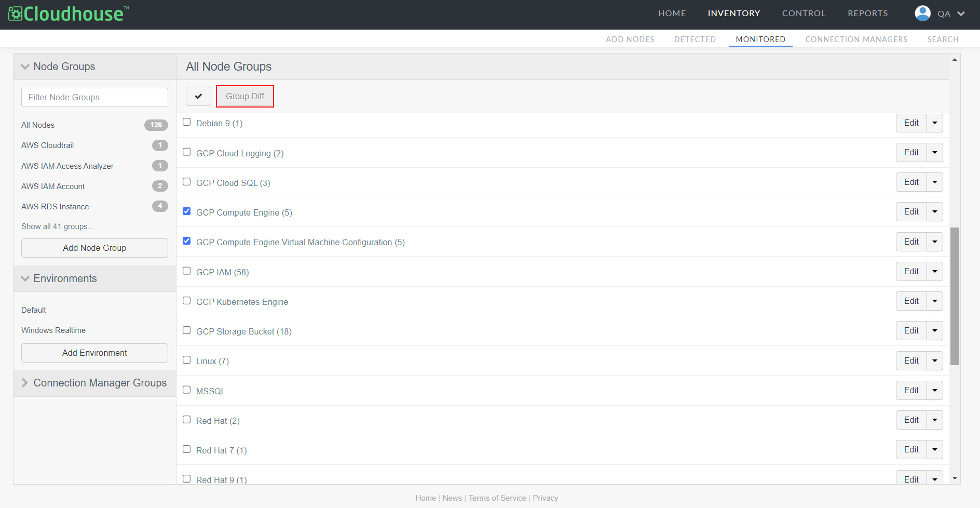Viewport: 980px width, 508px height.
Task: Check the GCP Kubernetes Engine box
Action: 187,301
